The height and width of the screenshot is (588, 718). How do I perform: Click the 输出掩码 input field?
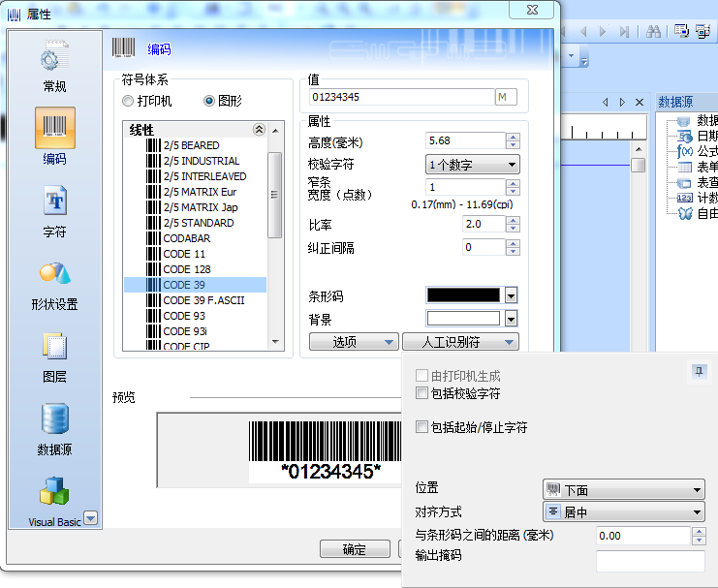tap(650, 561)
